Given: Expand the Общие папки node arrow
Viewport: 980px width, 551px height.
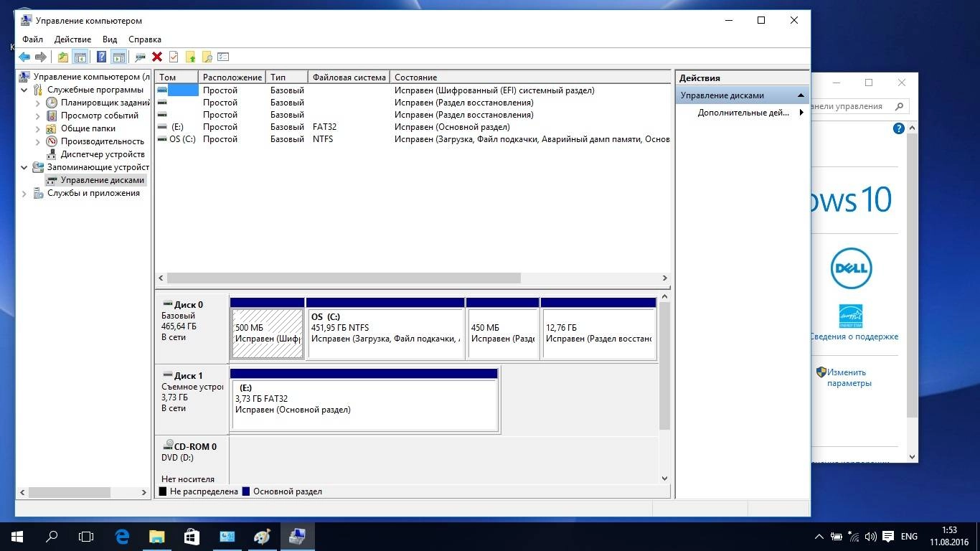Looking at the screenshot, I should pyautogui.click(x=38, y=128).
